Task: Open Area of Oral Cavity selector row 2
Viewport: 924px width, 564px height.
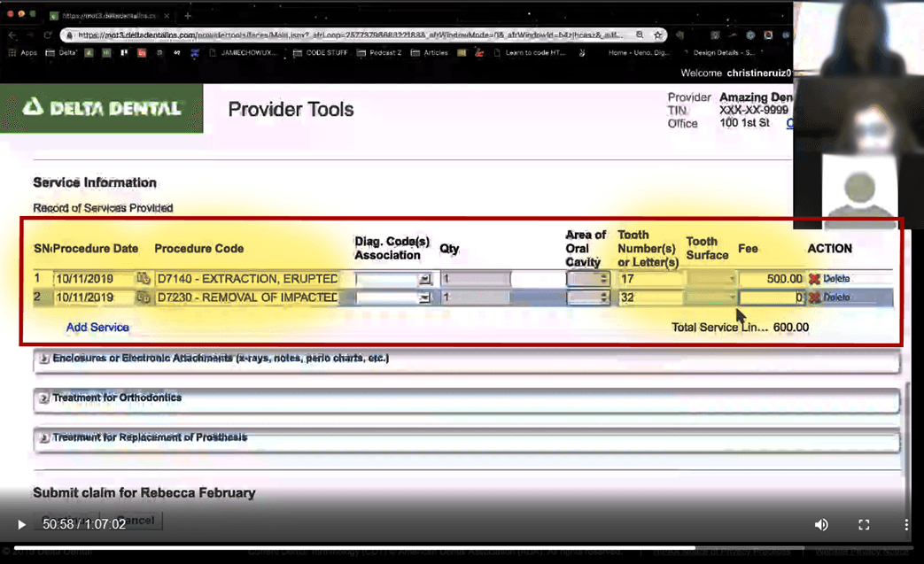Action: click(x=588, y=297)
